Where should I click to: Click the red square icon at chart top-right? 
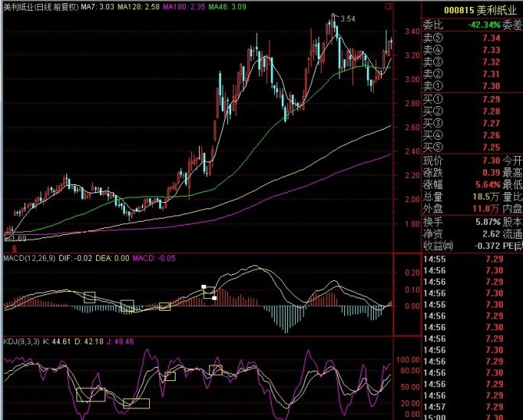pyautogui.click(x=388, y=6)
